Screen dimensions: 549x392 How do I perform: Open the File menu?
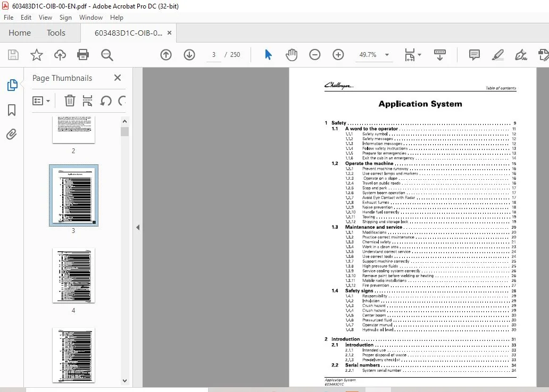pyautogui.click(x=9, y=18)
